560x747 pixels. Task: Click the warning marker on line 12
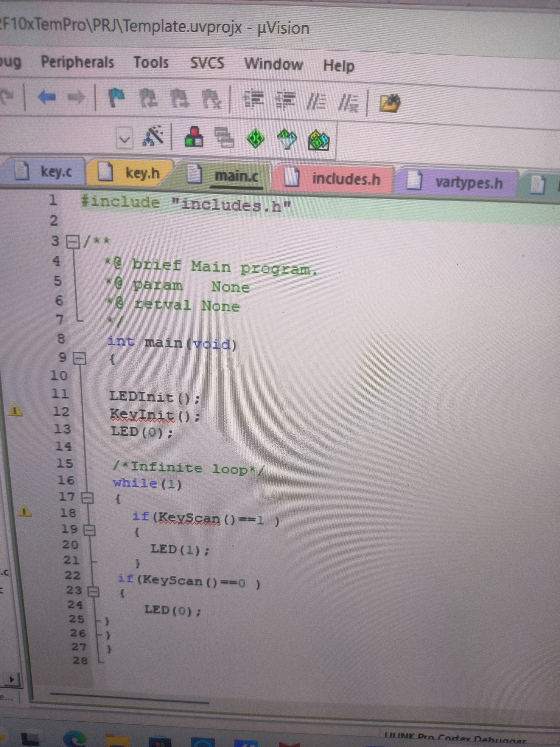tap(15, 411)
